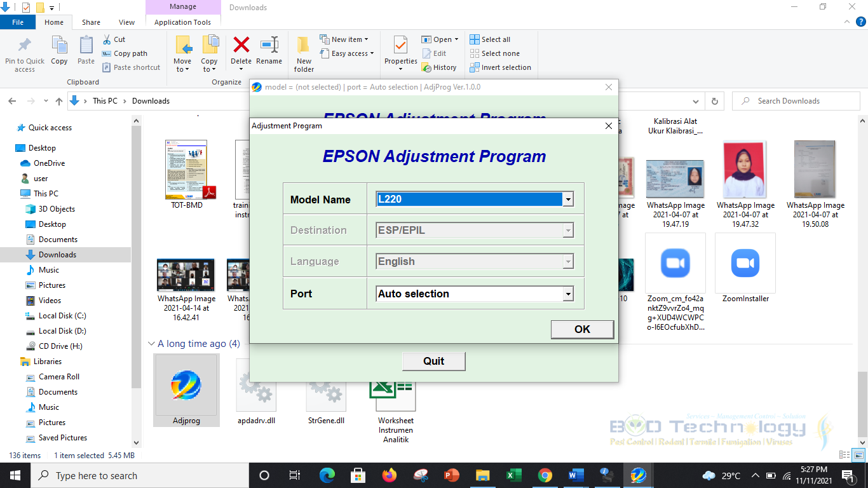
Task: Confirm with the OK button
Action: [582, 329]
